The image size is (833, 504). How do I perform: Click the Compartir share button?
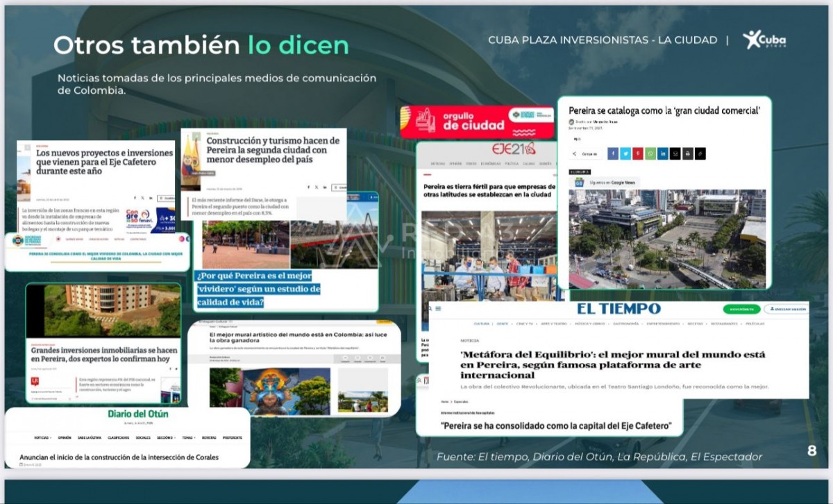(585, 153)
